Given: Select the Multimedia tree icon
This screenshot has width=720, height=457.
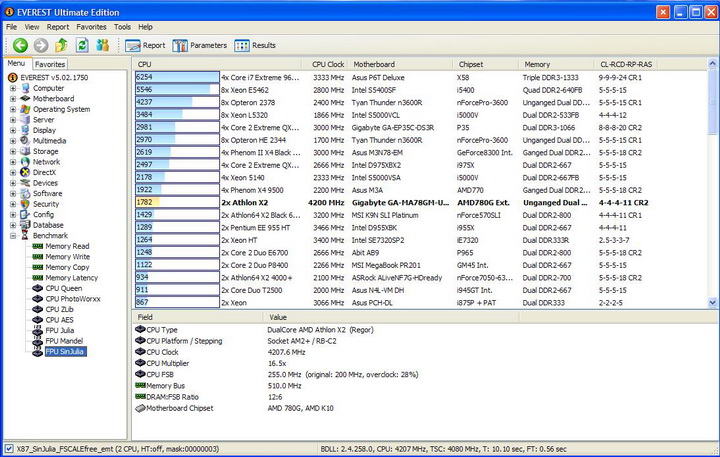Looking at the screenshot, I should point(26,141).
